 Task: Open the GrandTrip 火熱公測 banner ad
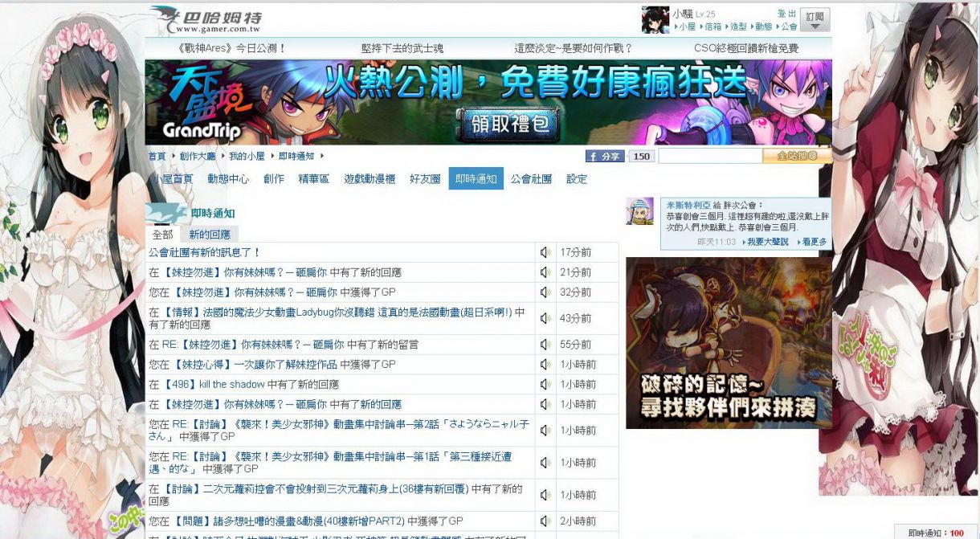488,102
